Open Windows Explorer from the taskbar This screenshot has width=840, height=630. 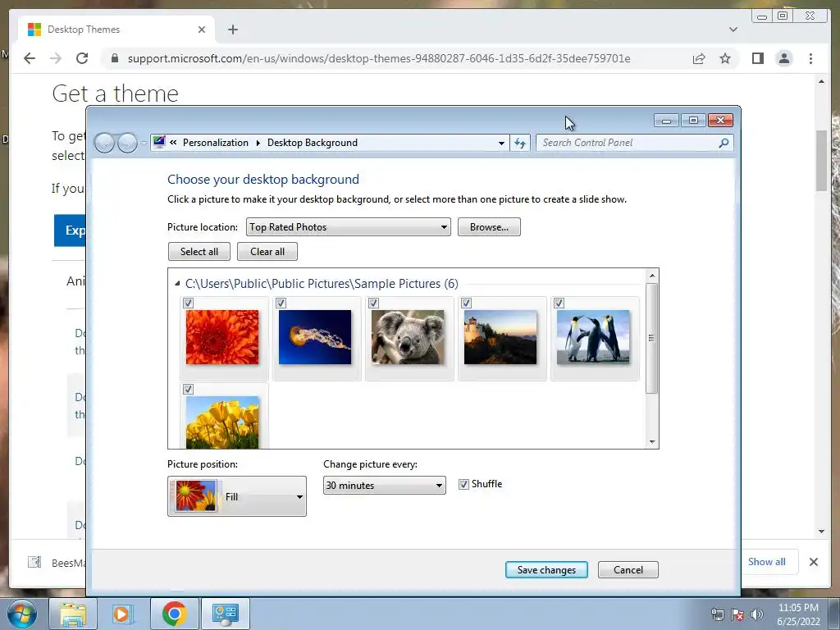(x=72, y=614)
